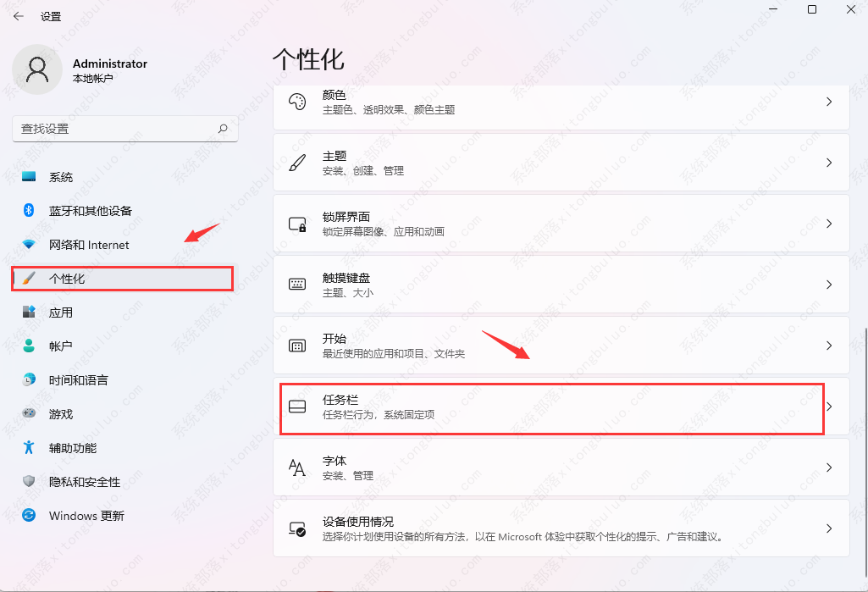The height and width of the screenshot is (592, 868).
Task: Click the Privacy shield icon
Action: pos(29,481)
